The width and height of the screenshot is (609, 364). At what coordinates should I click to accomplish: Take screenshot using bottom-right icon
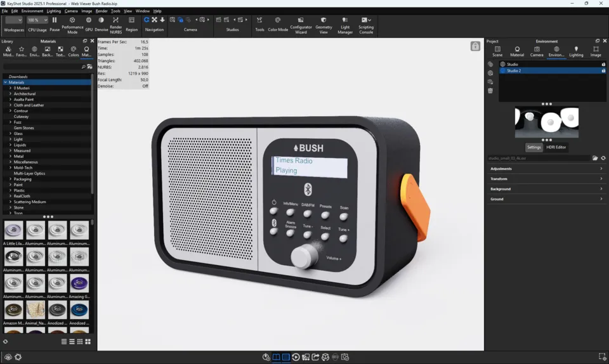(602, 356)
